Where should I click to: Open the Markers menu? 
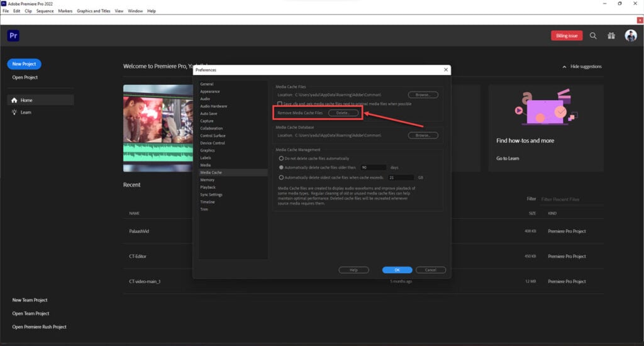[65, 11]
